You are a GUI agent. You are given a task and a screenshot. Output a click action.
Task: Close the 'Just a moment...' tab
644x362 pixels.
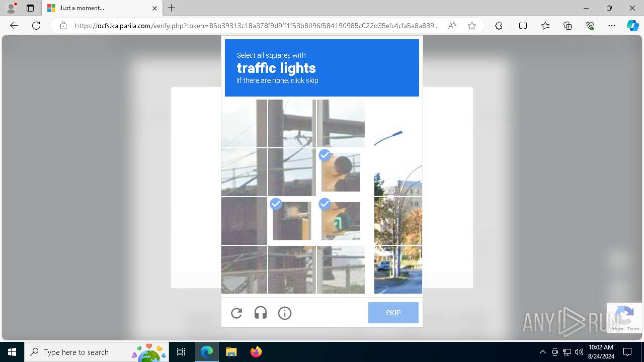tap(154, 8)
